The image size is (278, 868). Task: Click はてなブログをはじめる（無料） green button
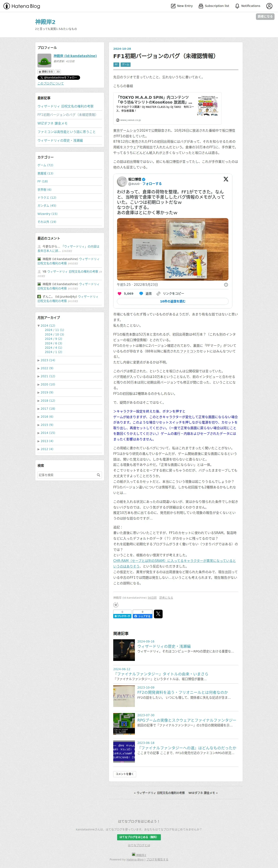(139, 837)
